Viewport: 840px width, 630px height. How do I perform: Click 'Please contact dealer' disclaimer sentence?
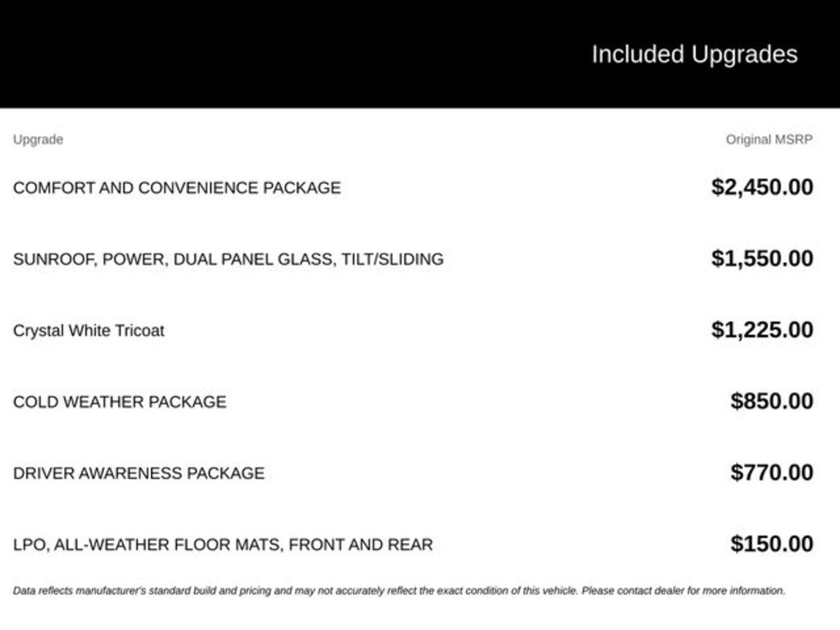(683, 591)
